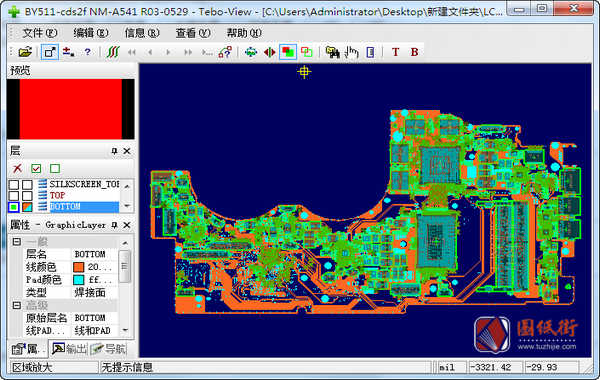600x380 pixels.
Task: Click the net query icon with question mark
Action: coord(225,52)
